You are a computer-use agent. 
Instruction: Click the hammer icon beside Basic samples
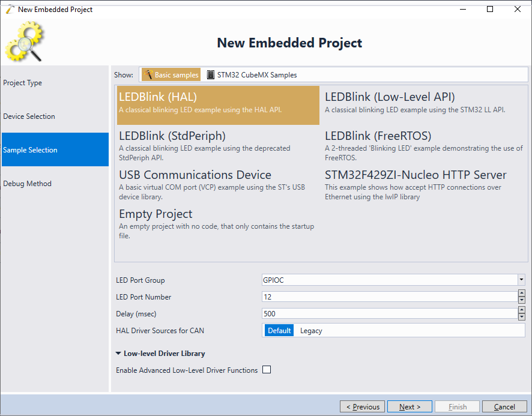pyautogui.click(x=148, y=74)
